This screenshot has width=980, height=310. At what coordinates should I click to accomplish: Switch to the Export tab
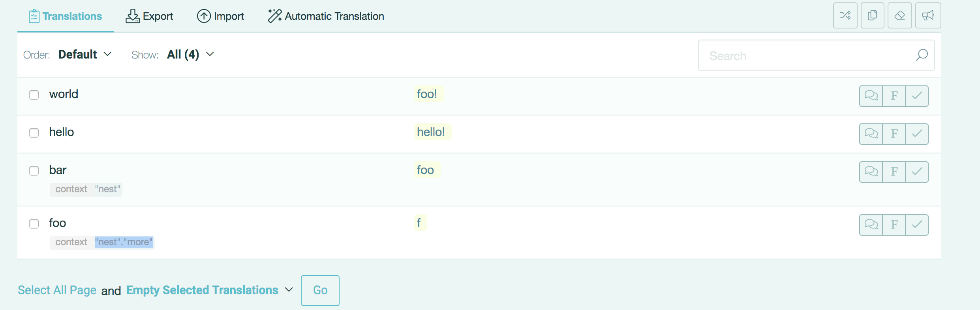[x=149, y=16]
